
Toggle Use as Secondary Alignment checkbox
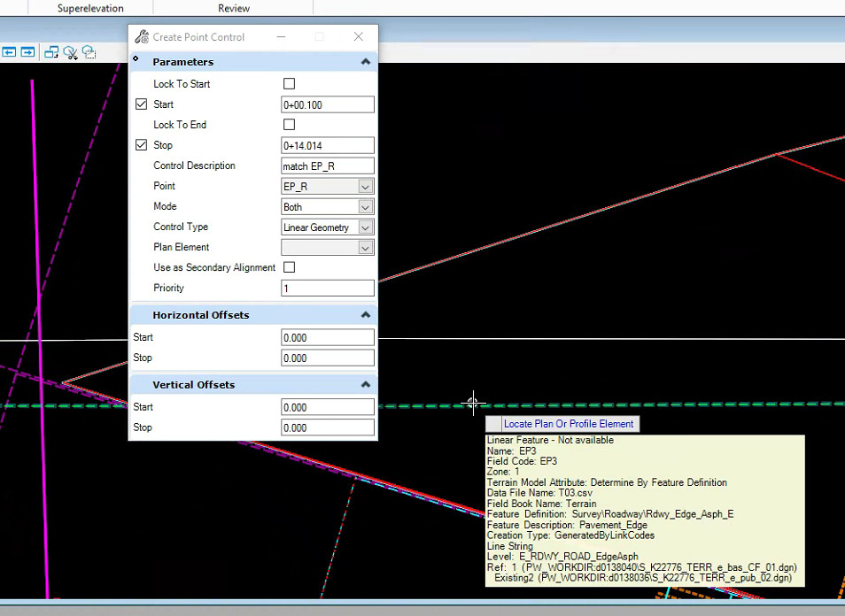tap(289, 267)
